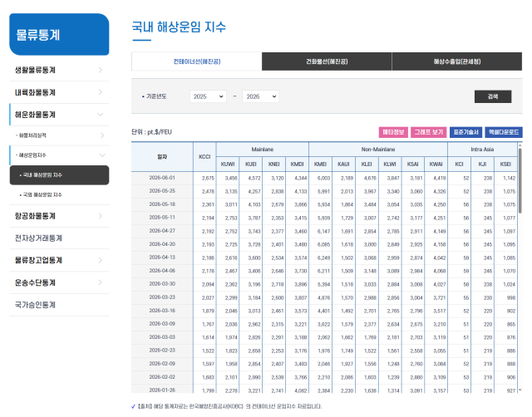The image size is (532, 417).
Task: Switch to the 해상수출입(관세청) tab
Action: [457, 61]
